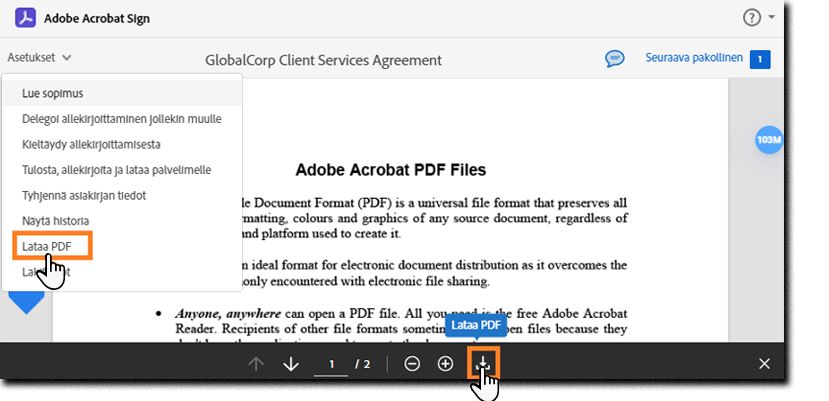The image size is (829, 401).
Task: Click the Adobe Acrobat PDF Files heading
Action: [391, 170]
